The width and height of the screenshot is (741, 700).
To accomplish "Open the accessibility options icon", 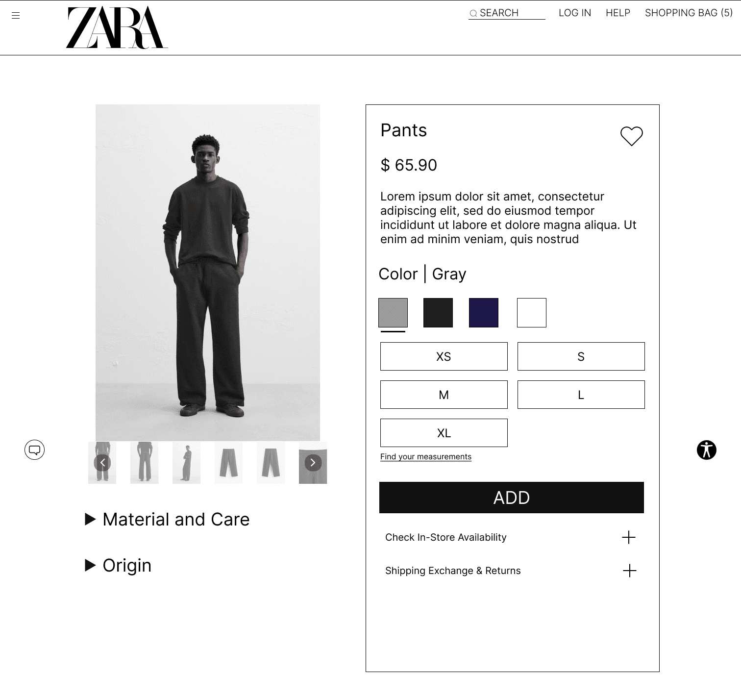I will click(x=707, y=450).
